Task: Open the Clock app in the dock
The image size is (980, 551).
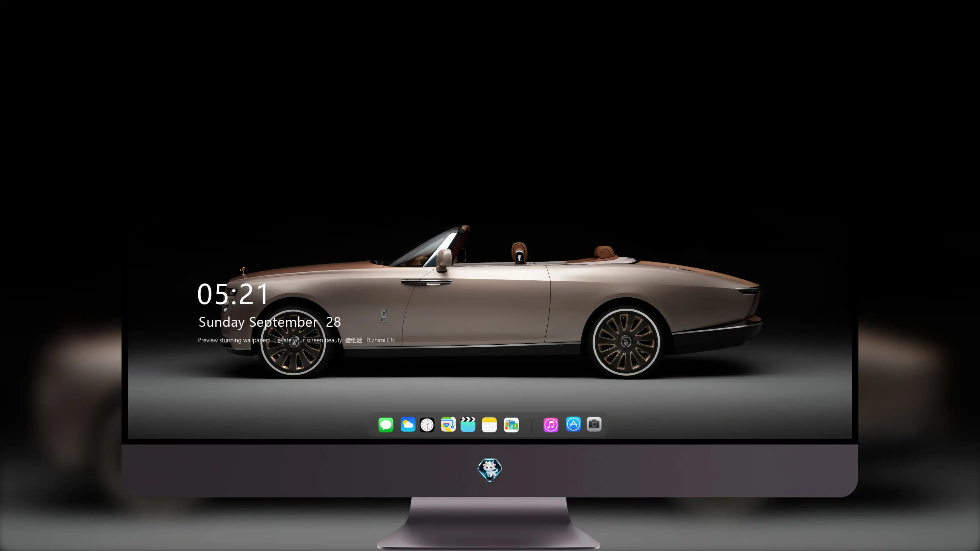Action: [x=427, y=425]
